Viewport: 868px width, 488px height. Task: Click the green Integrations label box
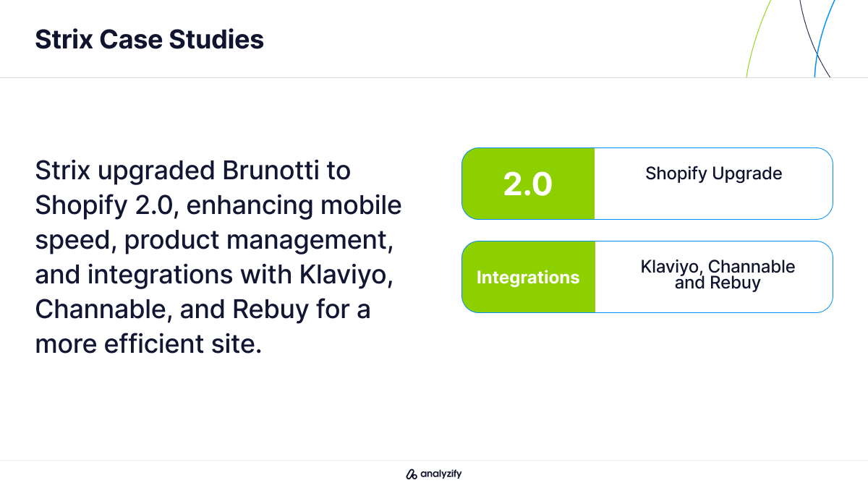[528, 277]
